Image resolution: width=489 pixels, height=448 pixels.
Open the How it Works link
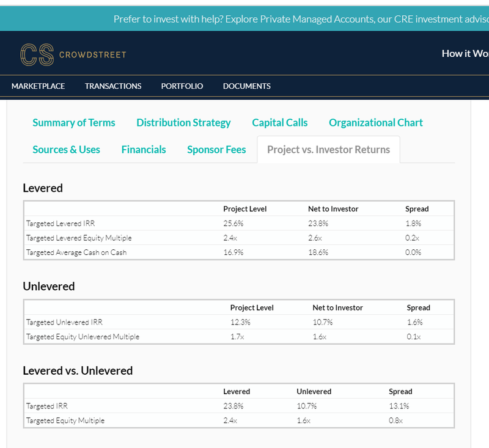(x=465, y=54)
